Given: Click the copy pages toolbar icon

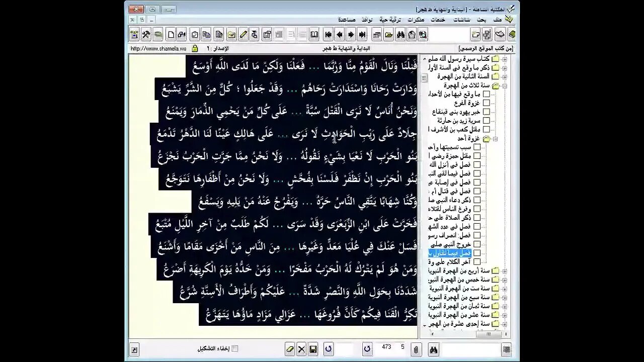Looking at the screenshot, I should (x=207, y=35).
